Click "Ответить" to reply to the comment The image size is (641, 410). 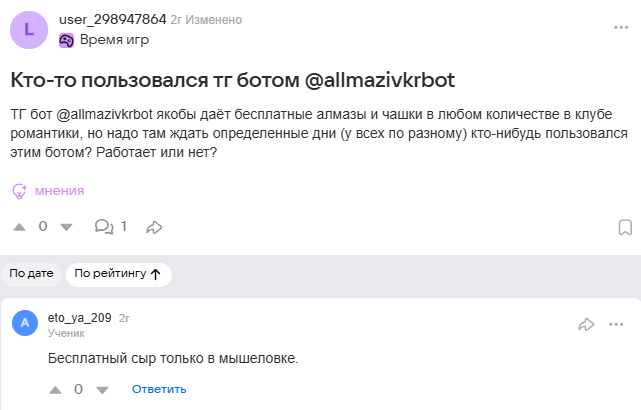pyautogui.click(x=159, y=389)
